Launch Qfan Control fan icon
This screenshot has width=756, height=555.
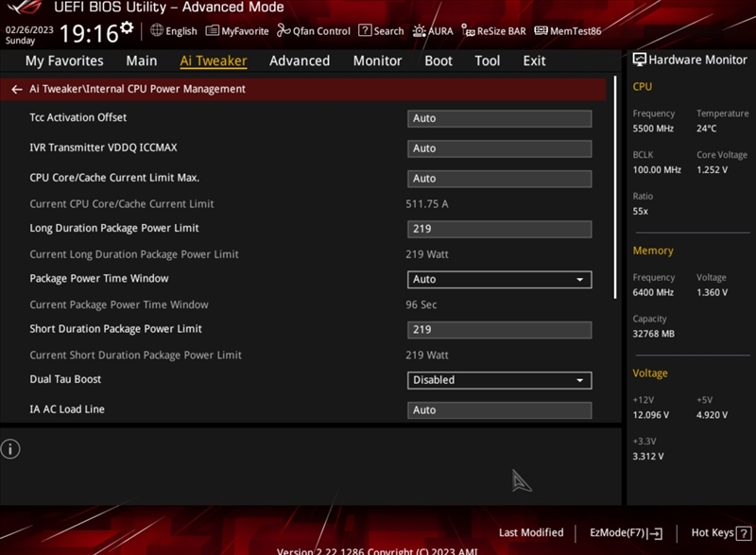283,31
